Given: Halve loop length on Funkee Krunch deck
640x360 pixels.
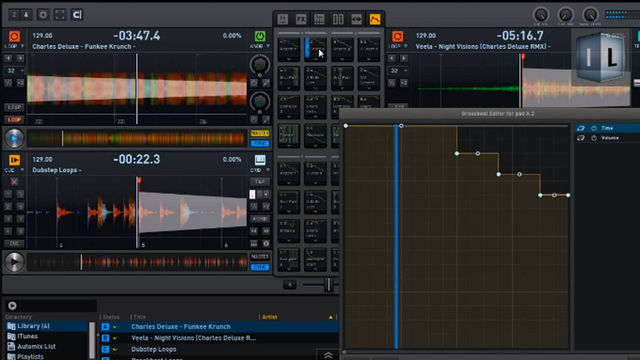Looking at the screenshot, I should [x=8, y=83].
